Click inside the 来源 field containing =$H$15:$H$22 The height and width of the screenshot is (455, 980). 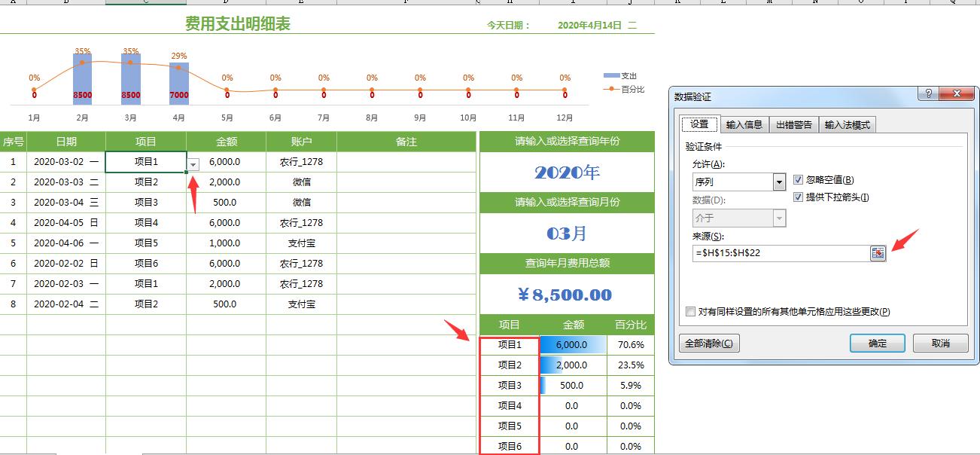[775, 255]
